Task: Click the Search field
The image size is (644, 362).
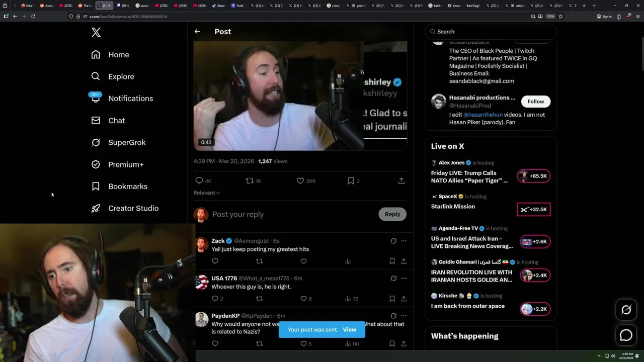Action: pos(491,32)
